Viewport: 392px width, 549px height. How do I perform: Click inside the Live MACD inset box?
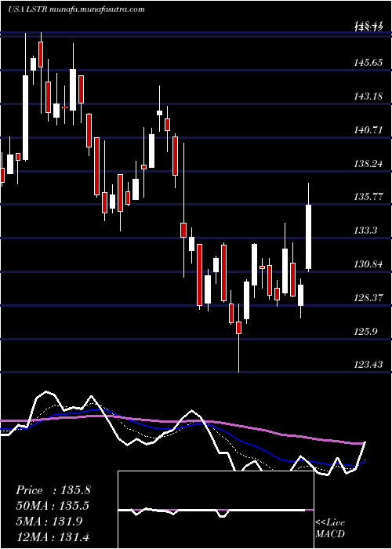pyautogui.click(x=216, y=510)
